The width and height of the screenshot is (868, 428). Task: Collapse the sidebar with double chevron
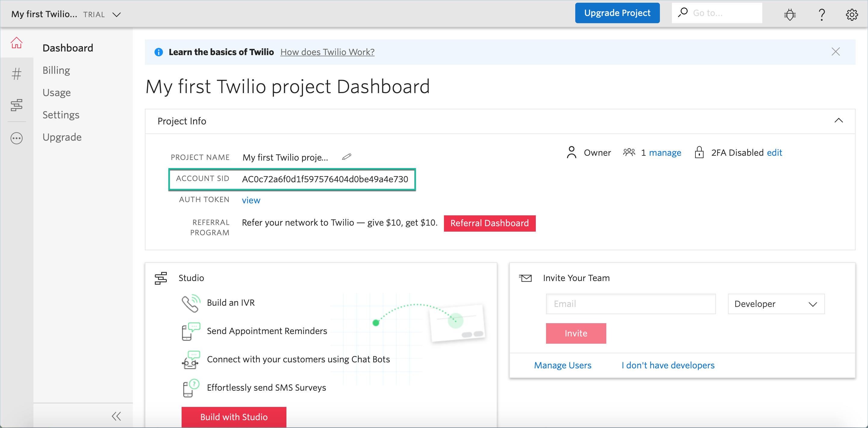coord(116,416)
